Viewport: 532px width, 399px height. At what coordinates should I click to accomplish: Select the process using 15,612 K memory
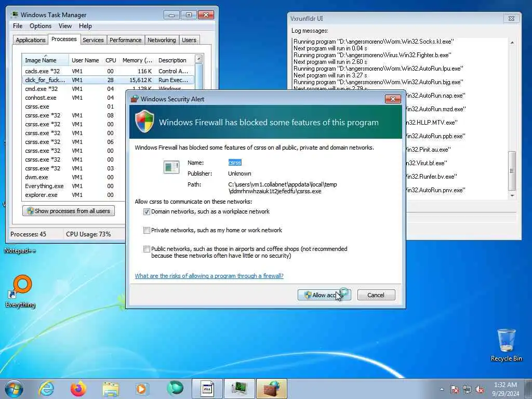coord(108,80)
